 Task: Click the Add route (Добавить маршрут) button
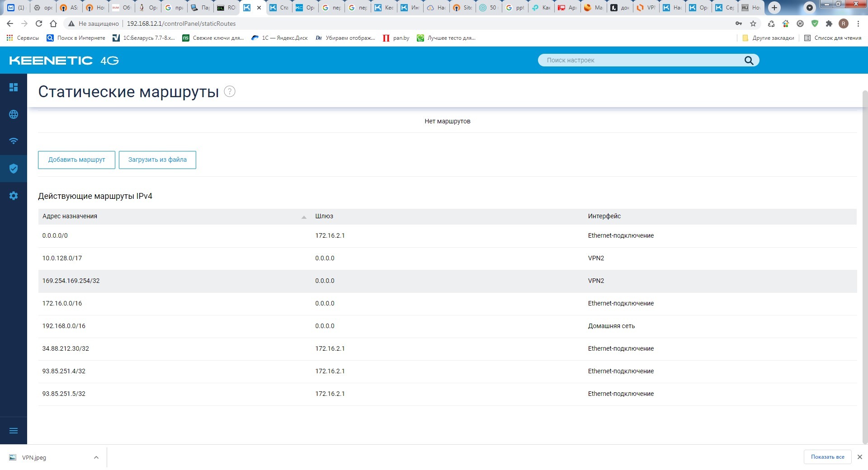pyautogui.click(x=76, y=160)
